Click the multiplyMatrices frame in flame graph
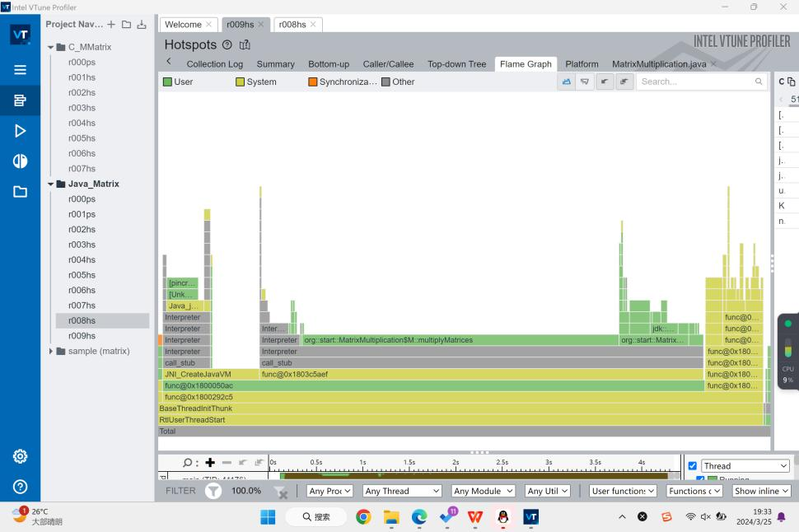This screenshot has height=532, width=799. click(460, 340)
